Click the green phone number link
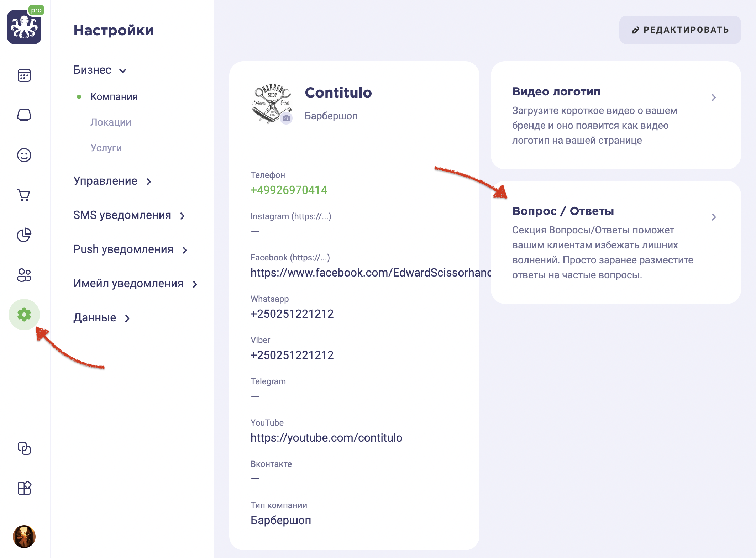756x558 pixels. [x=289, y=190]
